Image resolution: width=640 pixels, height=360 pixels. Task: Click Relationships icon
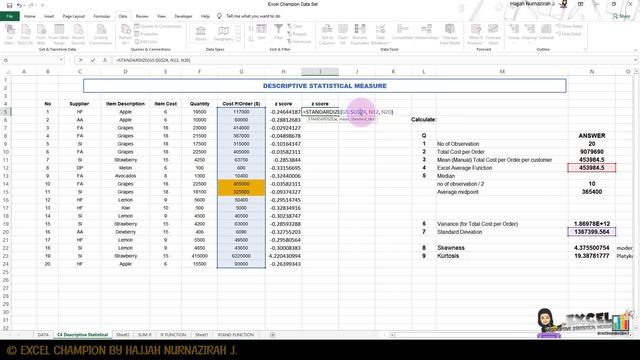tap(427, 32)
